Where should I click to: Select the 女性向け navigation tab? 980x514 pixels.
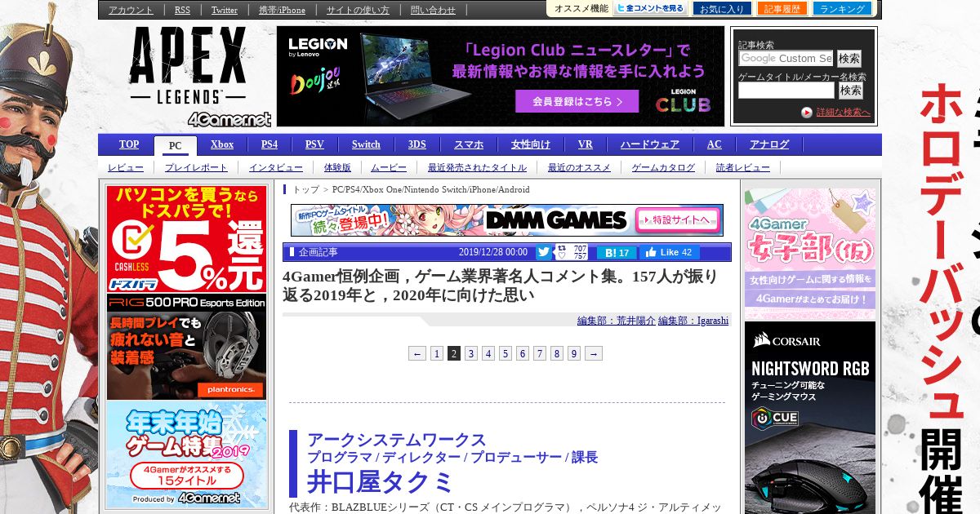coord(531,144)
